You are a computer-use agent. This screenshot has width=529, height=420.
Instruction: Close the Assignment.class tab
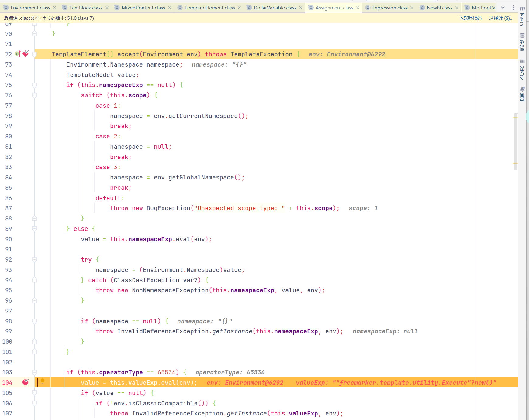point(358,8)
